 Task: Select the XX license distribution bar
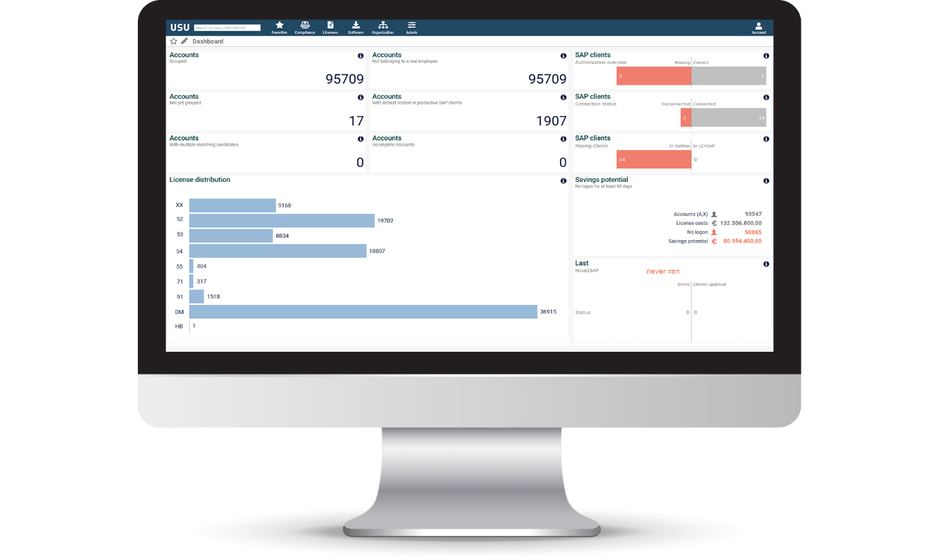click(x=232, y=205)
